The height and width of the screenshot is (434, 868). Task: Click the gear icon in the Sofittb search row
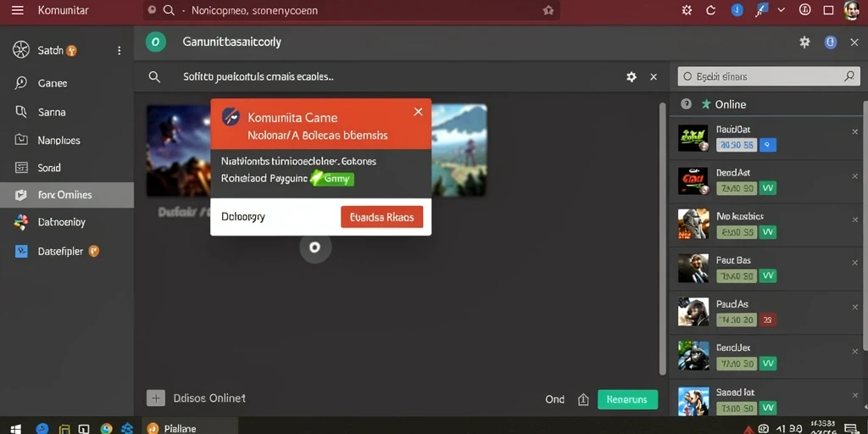click(631, 77)
